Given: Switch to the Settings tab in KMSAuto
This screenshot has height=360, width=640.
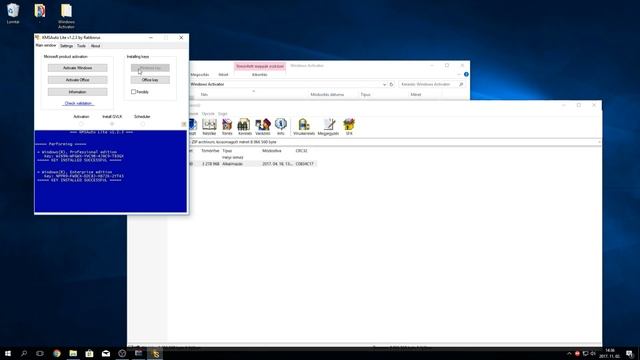Looking at the screenshot, I should (66, 46).
